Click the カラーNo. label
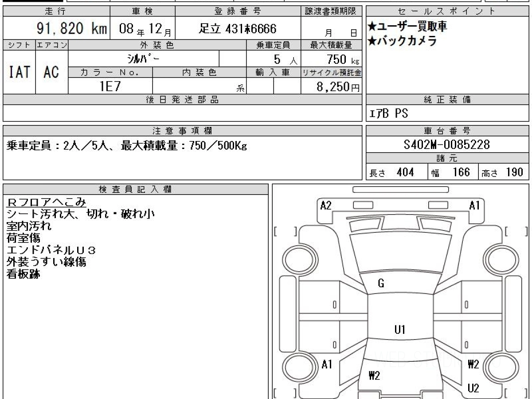Image resolution: width=532 pixels, height=399 pixels. point(110,72)
